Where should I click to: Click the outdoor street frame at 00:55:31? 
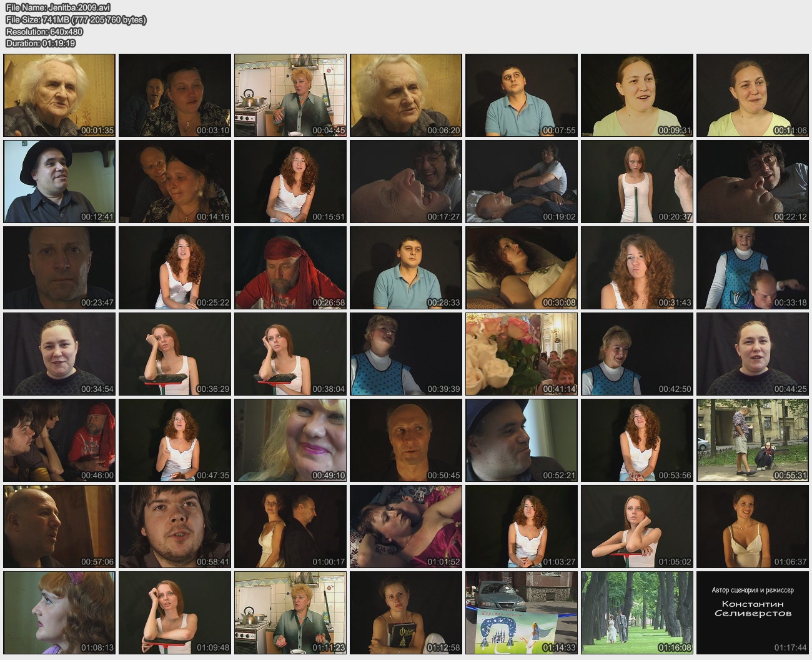click(753, 440)
